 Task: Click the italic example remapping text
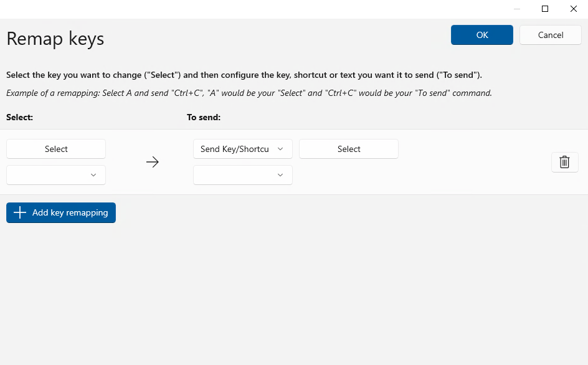(249, 93)
